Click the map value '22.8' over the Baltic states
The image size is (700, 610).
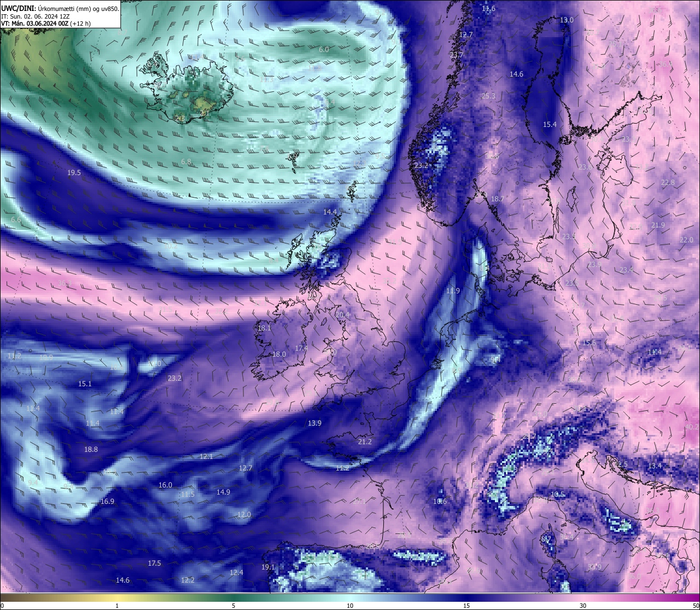(668, 183)
